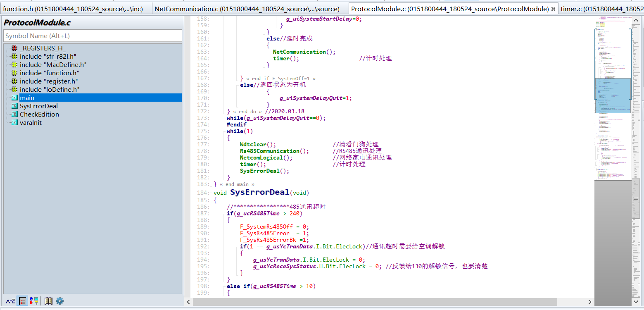Click the Wdtclear() call
Screen dimensions: 644x310
258,144
